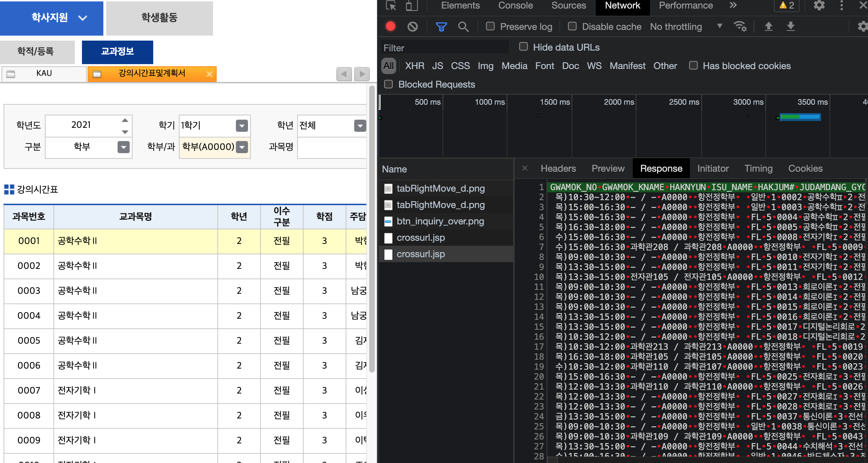
Task: Open the Timing tab
Action: point(758,168)
